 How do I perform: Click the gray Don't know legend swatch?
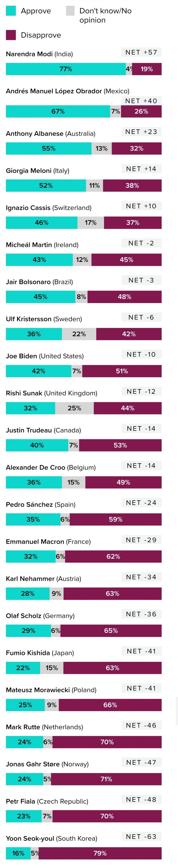tap(70, 11)
